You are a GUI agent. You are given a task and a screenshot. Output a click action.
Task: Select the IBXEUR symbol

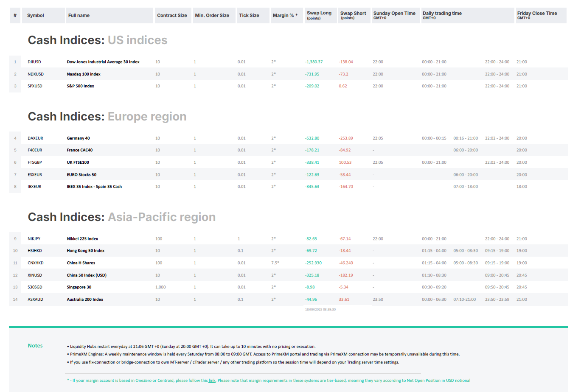point(34,187)
